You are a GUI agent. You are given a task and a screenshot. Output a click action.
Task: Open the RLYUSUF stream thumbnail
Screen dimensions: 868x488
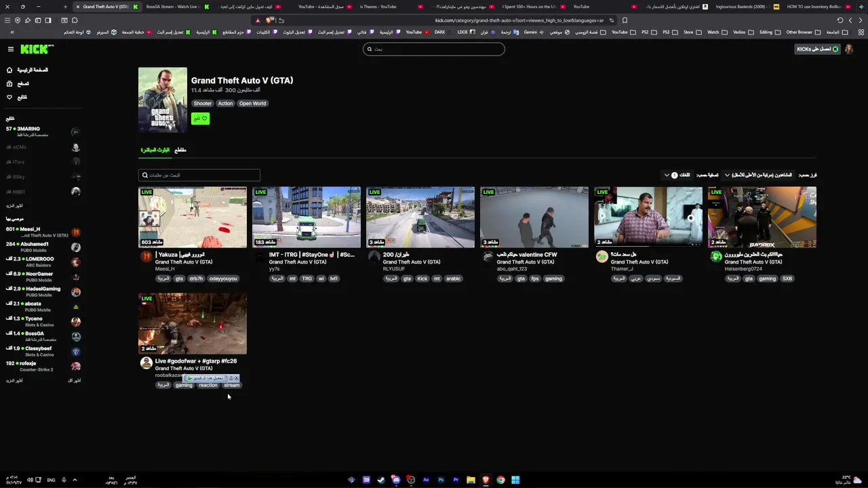pos(420,218)
